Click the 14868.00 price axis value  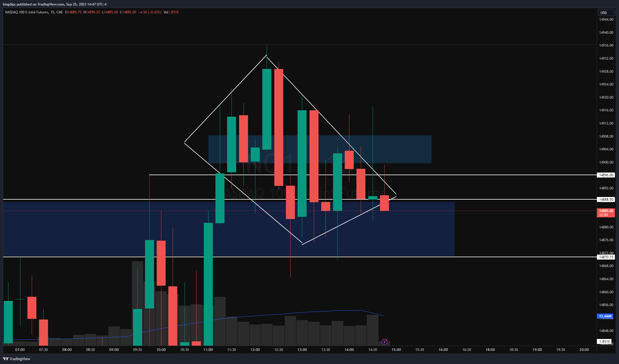[606, 266]
